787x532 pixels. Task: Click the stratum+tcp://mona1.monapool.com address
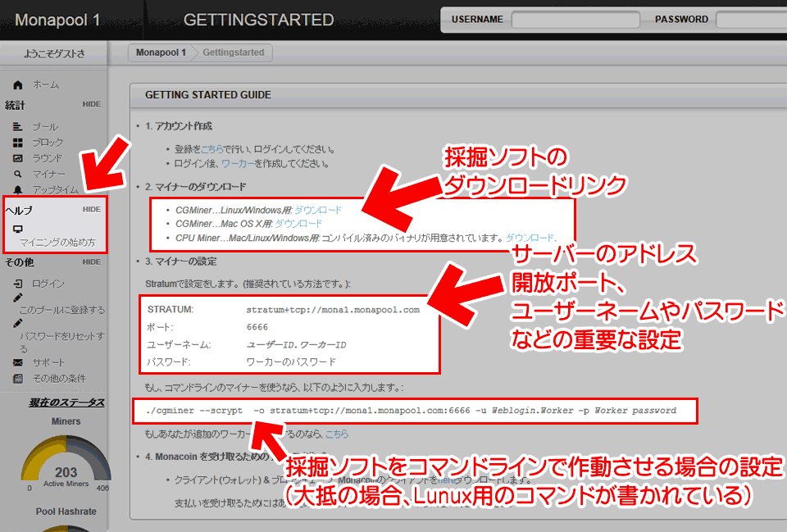333,310
